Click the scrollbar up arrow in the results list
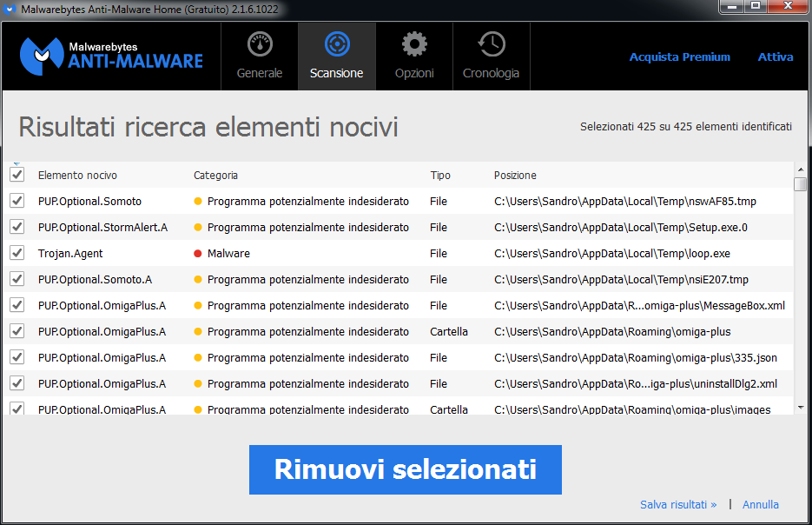Image resolution: width=812 pixels, height=525 pixels. [801, 169]
